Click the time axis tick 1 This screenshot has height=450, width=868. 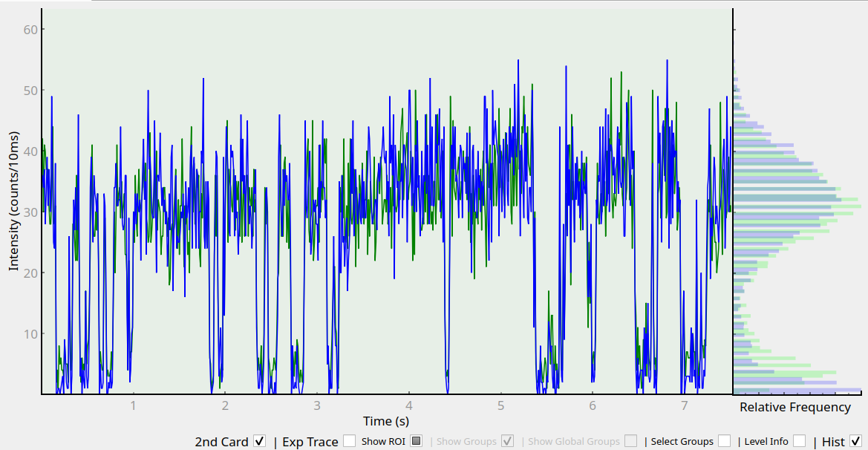(x=134, y=405)
